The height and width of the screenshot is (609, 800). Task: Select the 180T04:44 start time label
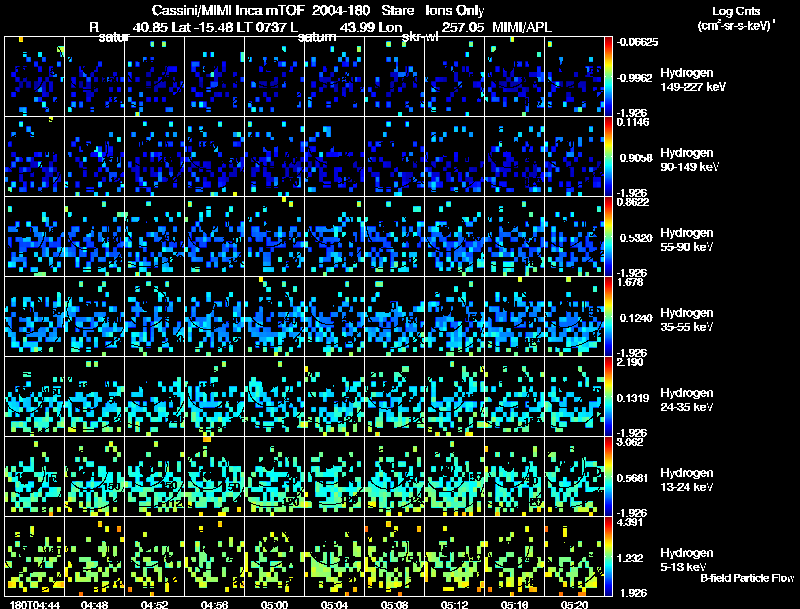[28, 604]
